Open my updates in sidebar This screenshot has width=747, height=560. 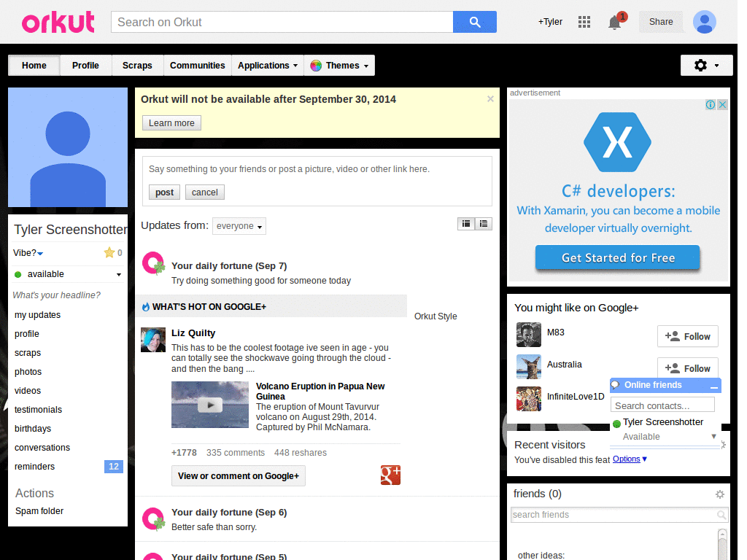(x=38, y=315)
